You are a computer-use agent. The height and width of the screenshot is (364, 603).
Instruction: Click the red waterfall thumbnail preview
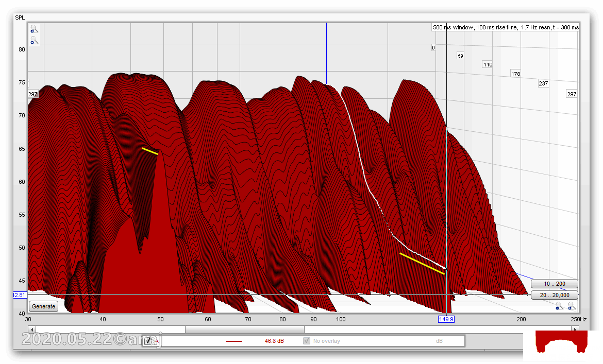[561, 341]
